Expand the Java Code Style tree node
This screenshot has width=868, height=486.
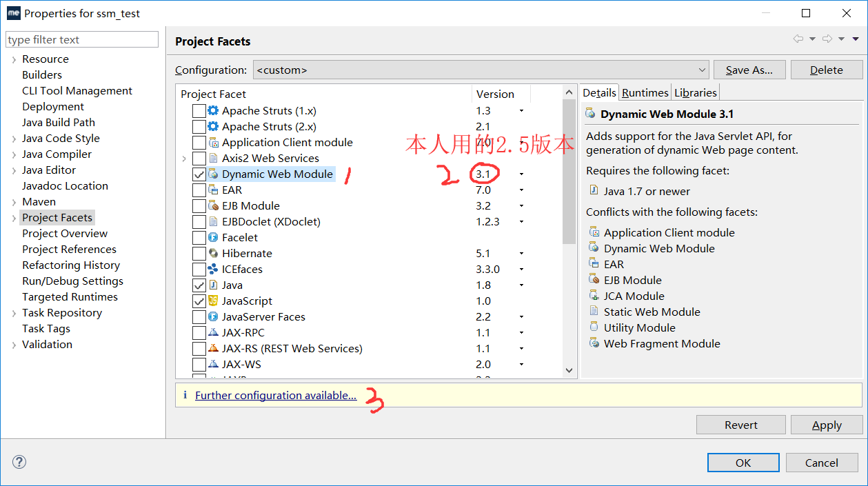coord(14,139)
